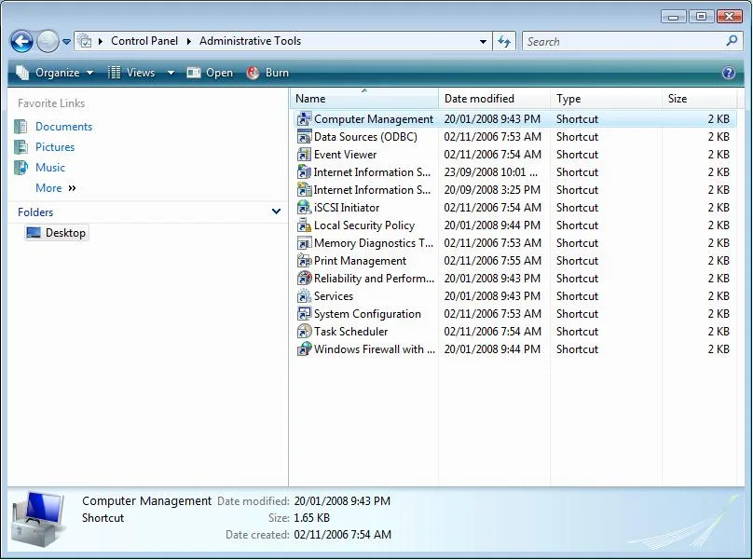Open the Music favorite link
Viewport: 753px width, 560px height.
pos(50,168)
